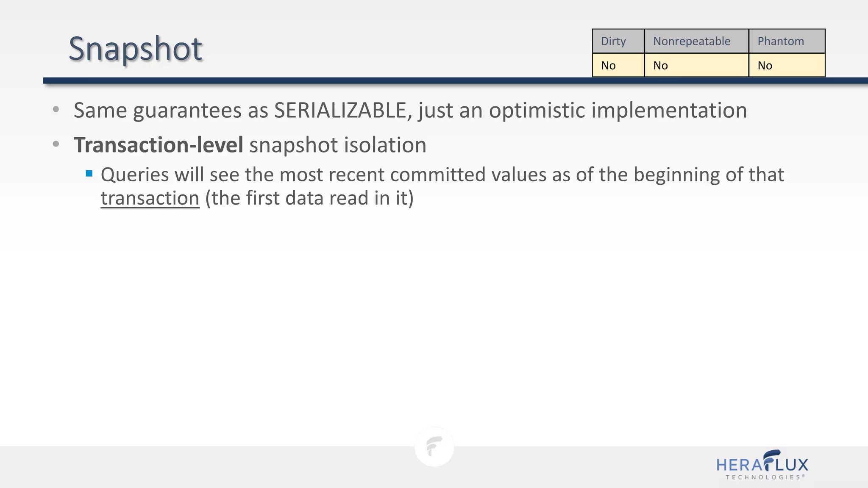Screen dimensions: 868x488
Task: Click the bullet beside 'Same guarantees'
Action: click(x=56, y=110)
